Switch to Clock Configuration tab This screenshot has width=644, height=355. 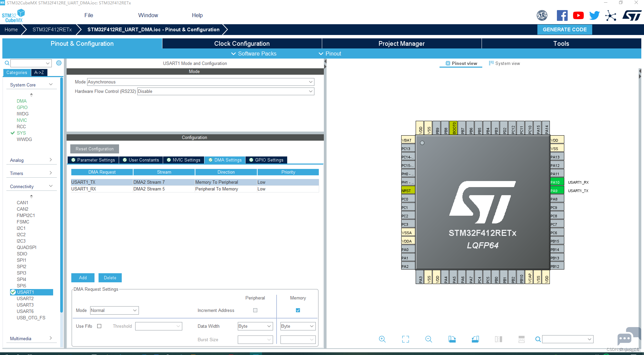click(x=242, y=43)
